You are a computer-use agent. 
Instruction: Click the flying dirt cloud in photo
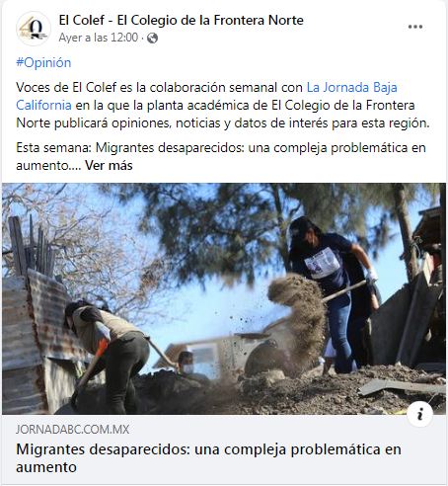298,318
